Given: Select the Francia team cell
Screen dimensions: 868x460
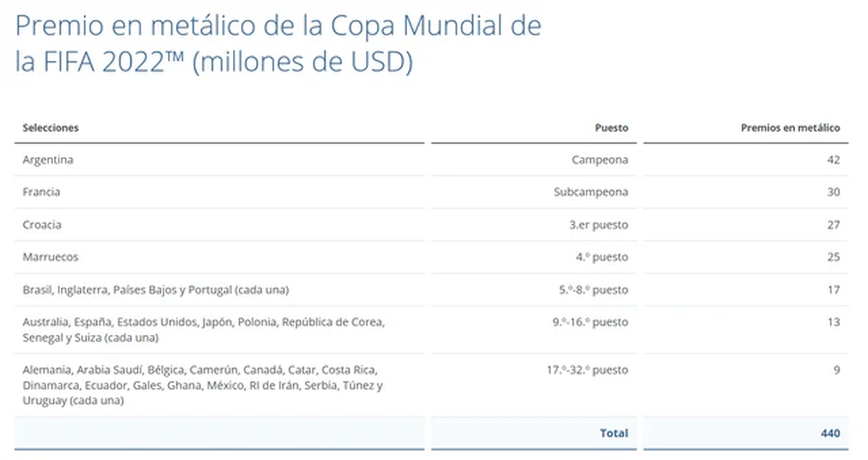Looking at the screenshot, I should point(41,192).
